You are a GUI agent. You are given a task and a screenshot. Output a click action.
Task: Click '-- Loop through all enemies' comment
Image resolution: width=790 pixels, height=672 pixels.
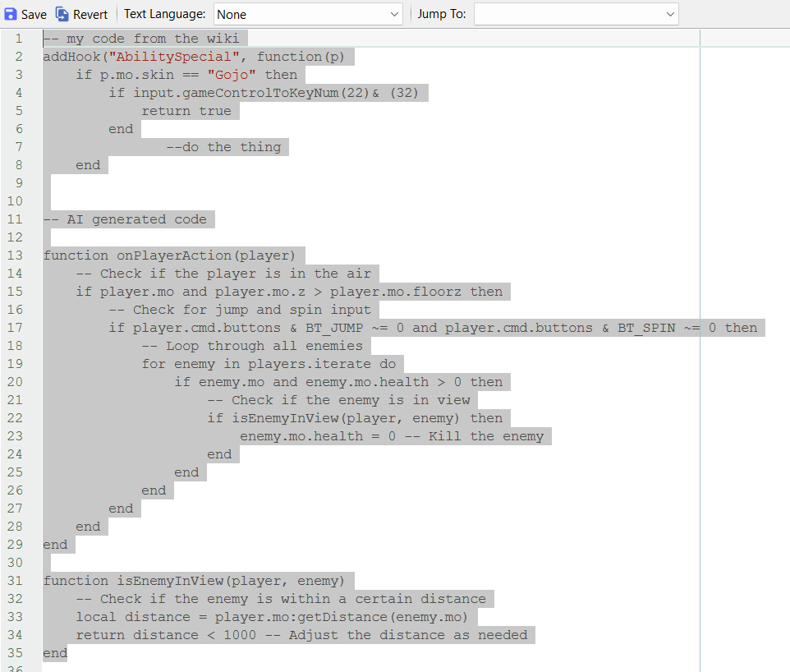pos(252,347)
